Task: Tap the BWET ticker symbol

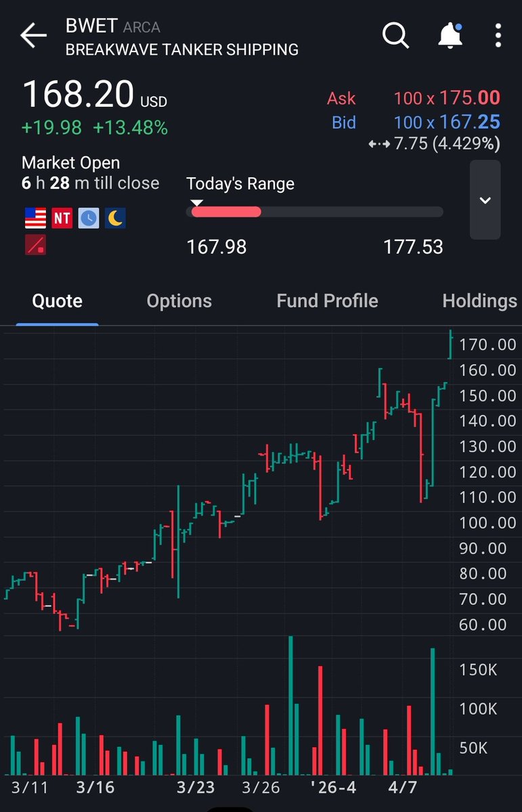Action: click(91, 27)
